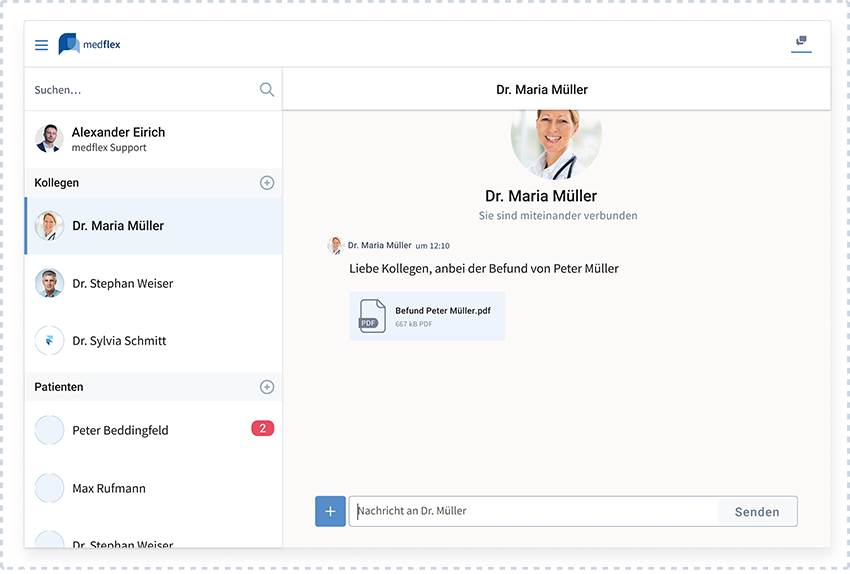Add a new patient with plus icon
Image resolution: width=850 pixels, height=574 pixels.
click(x=267, y=387)
